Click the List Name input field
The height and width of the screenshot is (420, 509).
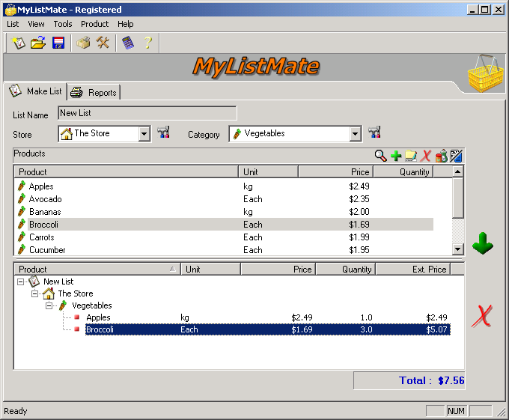pos(147,113)
